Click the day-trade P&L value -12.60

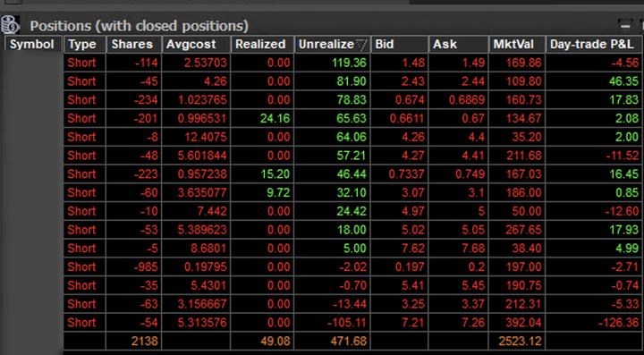[595, 211]
